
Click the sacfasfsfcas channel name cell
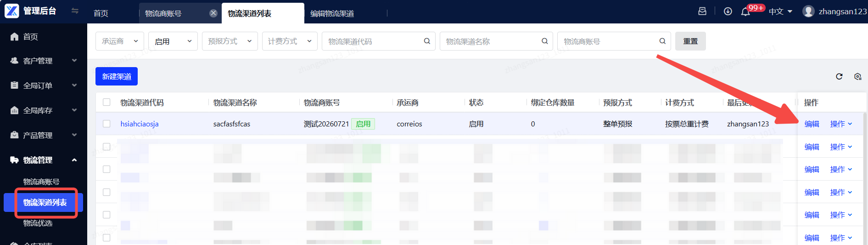(x=232, y=124)
